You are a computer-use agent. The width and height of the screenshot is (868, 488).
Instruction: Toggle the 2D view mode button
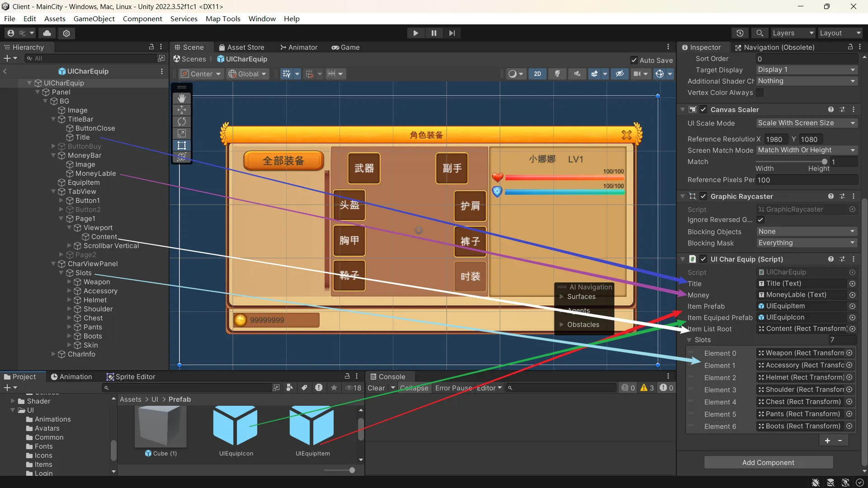click(x=537, y=74)
